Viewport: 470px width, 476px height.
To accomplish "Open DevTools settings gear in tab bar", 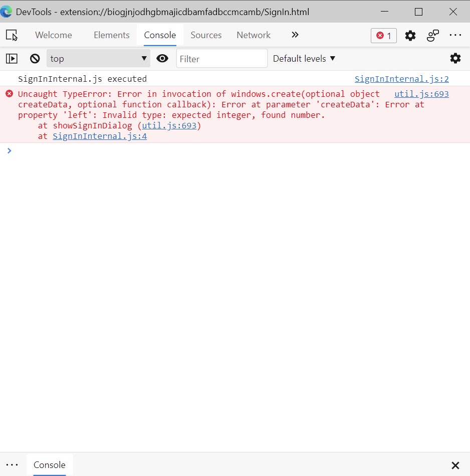I will click(410, 36).
